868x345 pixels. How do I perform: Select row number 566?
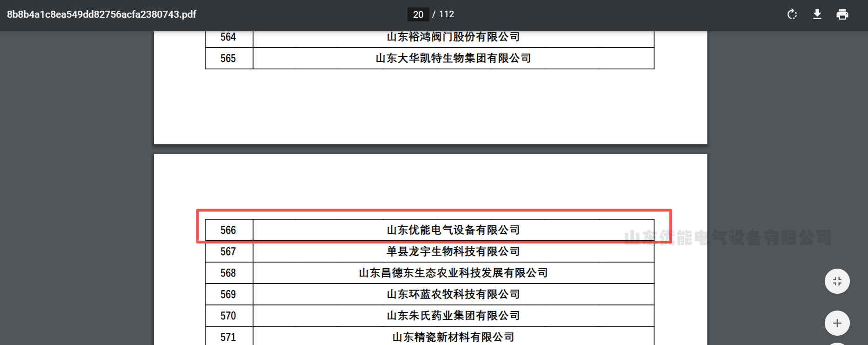(x=228, y=230)
